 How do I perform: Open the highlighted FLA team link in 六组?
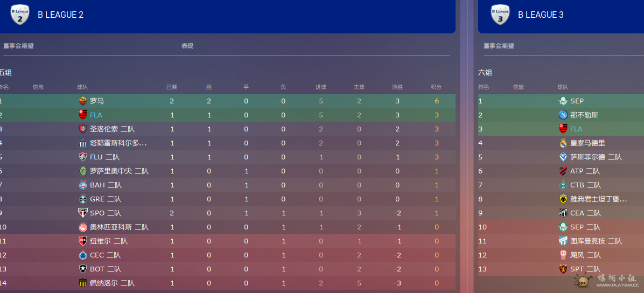pos(576,129)
